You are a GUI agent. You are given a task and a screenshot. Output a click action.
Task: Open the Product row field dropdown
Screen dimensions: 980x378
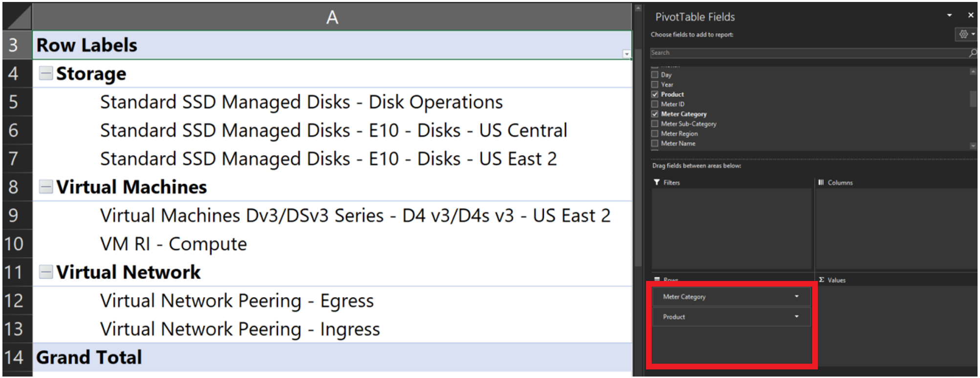(x=797, y=316)
